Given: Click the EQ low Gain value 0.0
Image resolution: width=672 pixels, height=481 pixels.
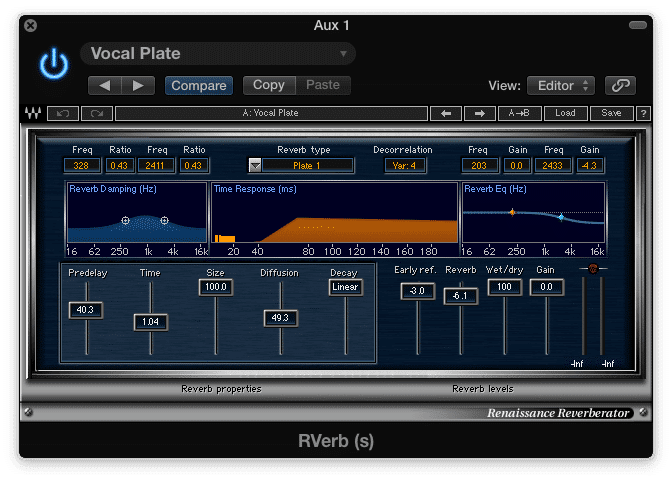Looking at the screenshot, I should tap(516, 165).
